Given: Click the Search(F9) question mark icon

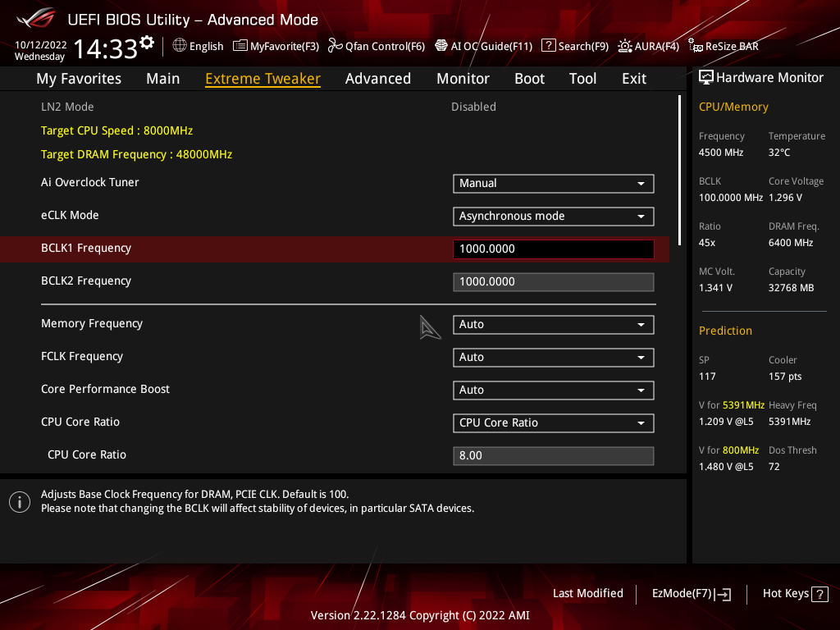Looking at the screenshot, I should (x=549, y=46).
